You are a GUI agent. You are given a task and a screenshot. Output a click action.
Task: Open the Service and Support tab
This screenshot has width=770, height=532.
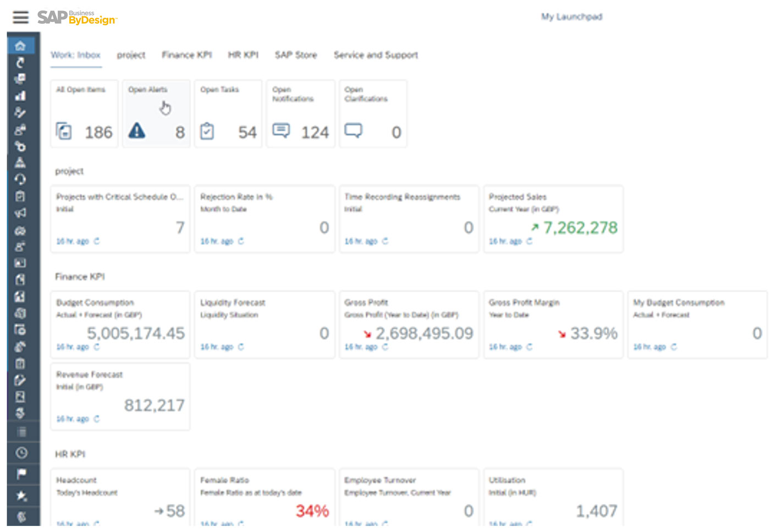(376, 55)
